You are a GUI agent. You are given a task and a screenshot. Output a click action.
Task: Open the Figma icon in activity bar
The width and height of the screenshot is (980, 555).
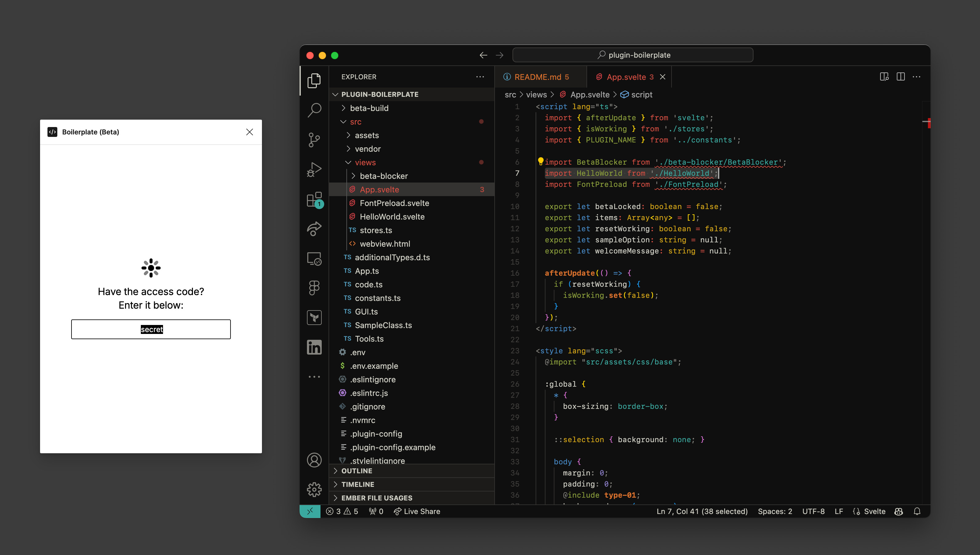pyautogui.click(x=314, y=288)
